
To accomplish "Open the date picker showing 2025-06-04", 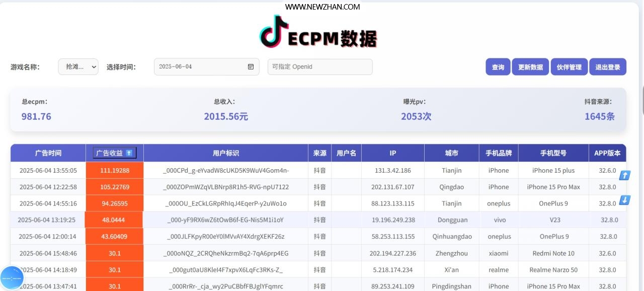I will pos(207,66).
